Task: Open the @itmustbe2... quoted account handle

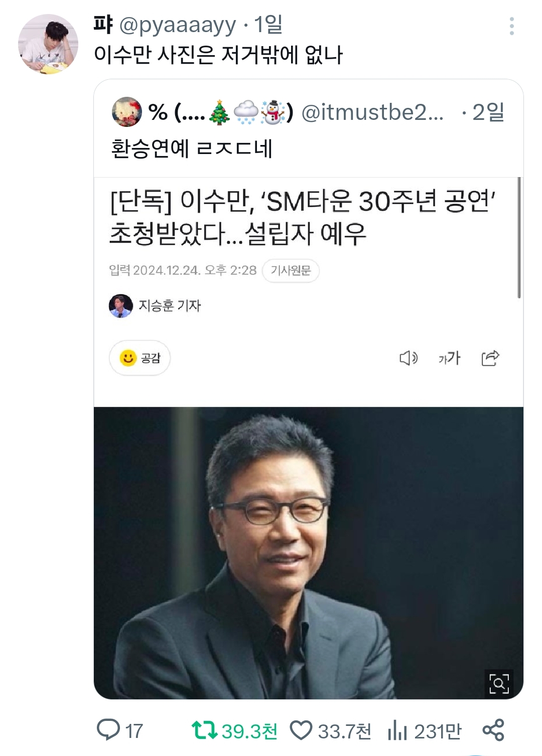Action: (x=372, y=112)
